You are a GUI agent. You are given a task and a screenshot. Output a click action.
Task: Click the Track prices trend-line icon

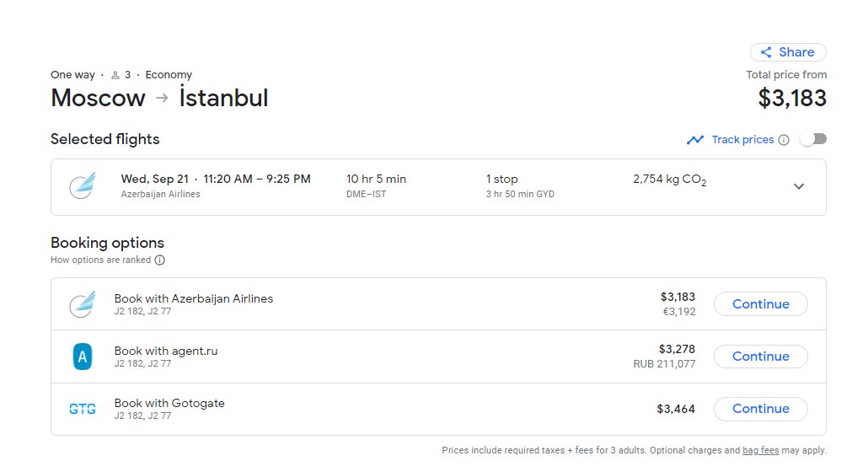pos(695,140)
